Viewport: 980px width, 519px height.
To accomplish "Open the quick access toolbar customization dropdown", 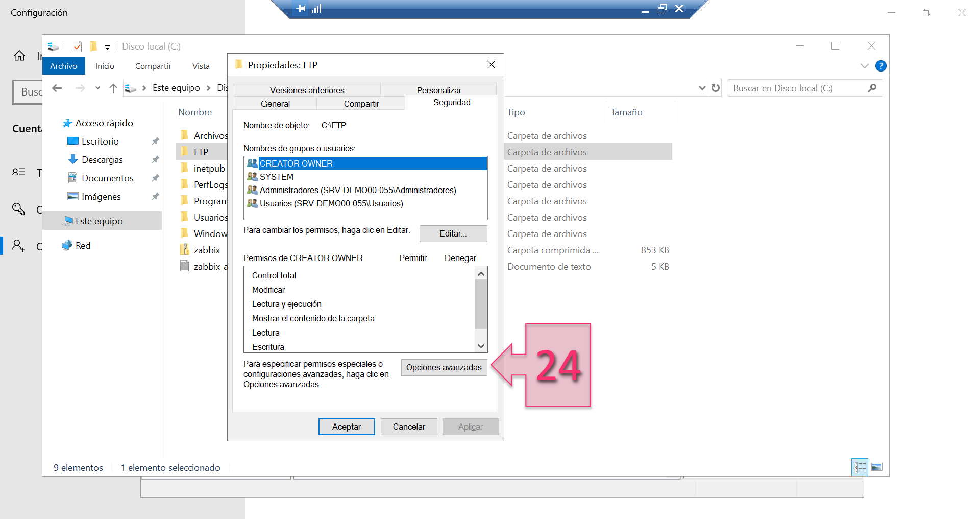I will (108, 47).
